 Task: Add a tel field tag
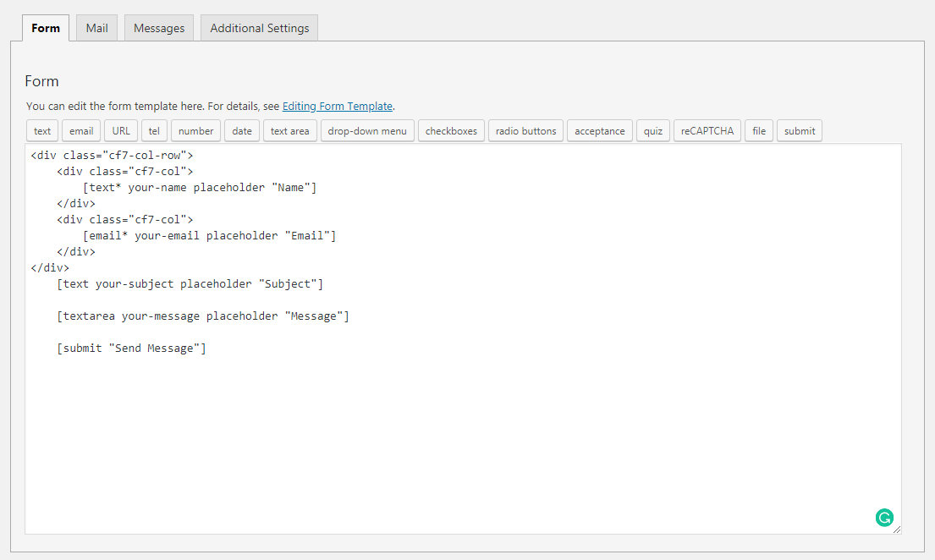(154, 131)
